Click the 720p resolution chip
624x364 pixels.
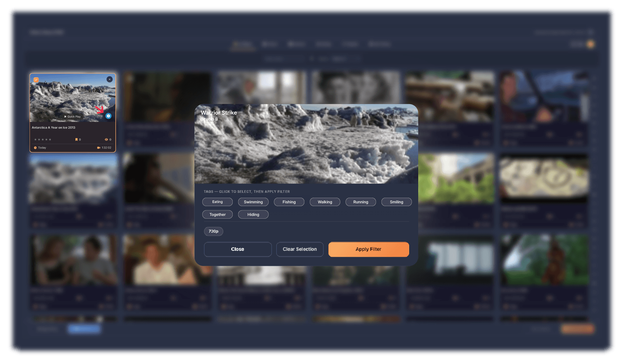(213, 231)
